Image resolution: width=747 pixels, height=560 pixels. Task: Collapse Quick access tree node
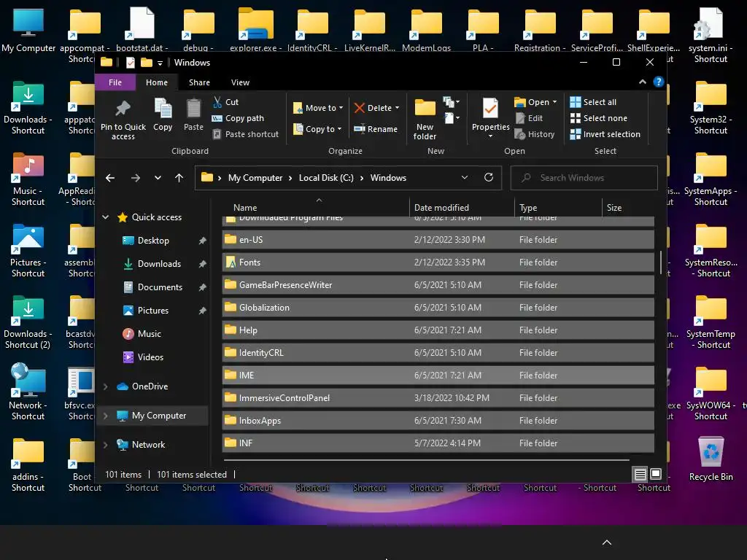[105, 217]
